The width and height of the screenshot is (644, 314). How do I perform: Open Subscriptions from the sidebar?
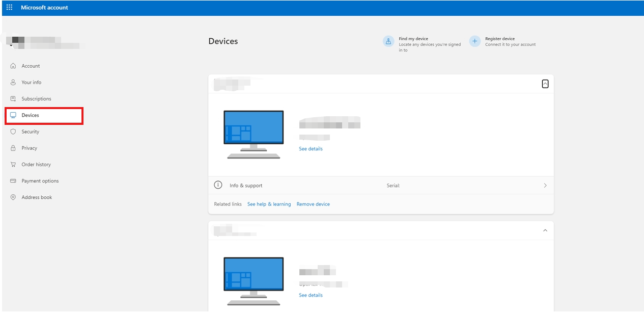point(36,99)
